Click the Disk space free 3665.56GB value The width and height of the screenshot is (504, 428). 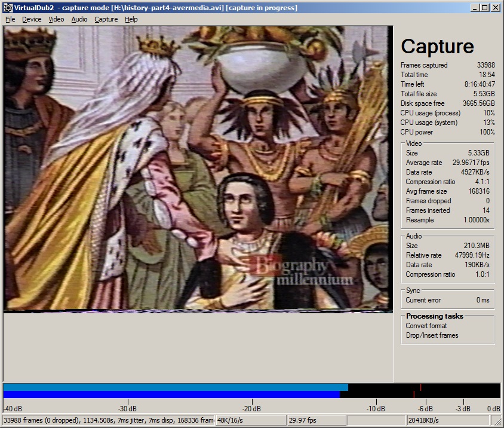click(478, 103)
